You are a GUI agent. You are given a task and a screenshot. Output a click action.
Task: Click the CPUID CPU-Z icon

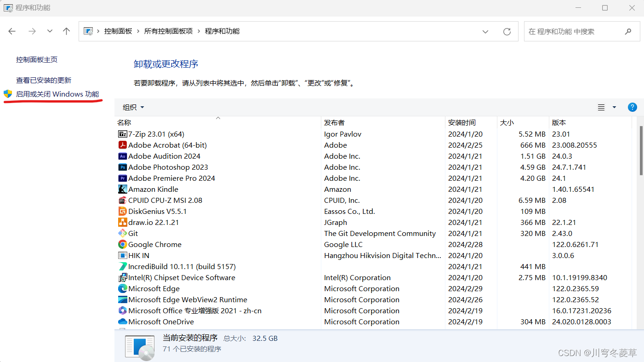[x=122, y=201]
